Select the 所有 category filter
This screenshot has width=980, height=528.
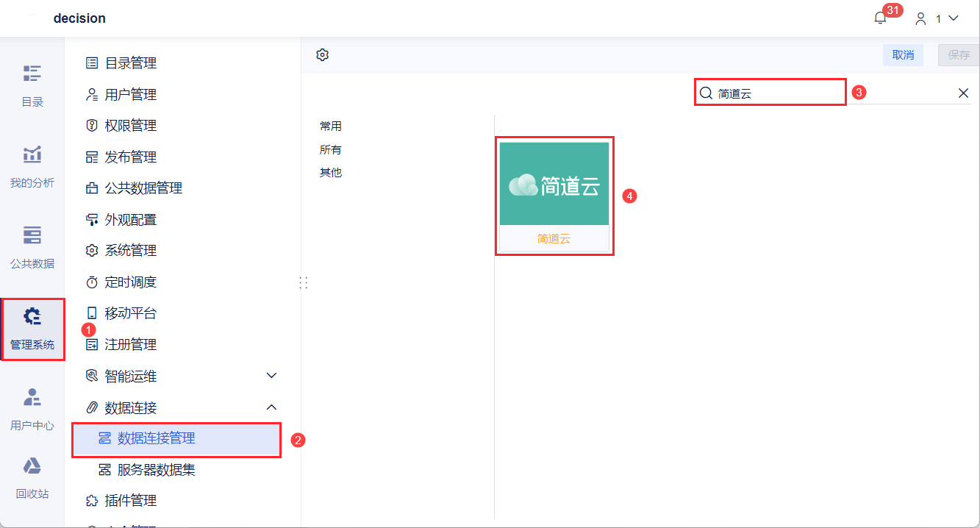[x=331, y=149]
